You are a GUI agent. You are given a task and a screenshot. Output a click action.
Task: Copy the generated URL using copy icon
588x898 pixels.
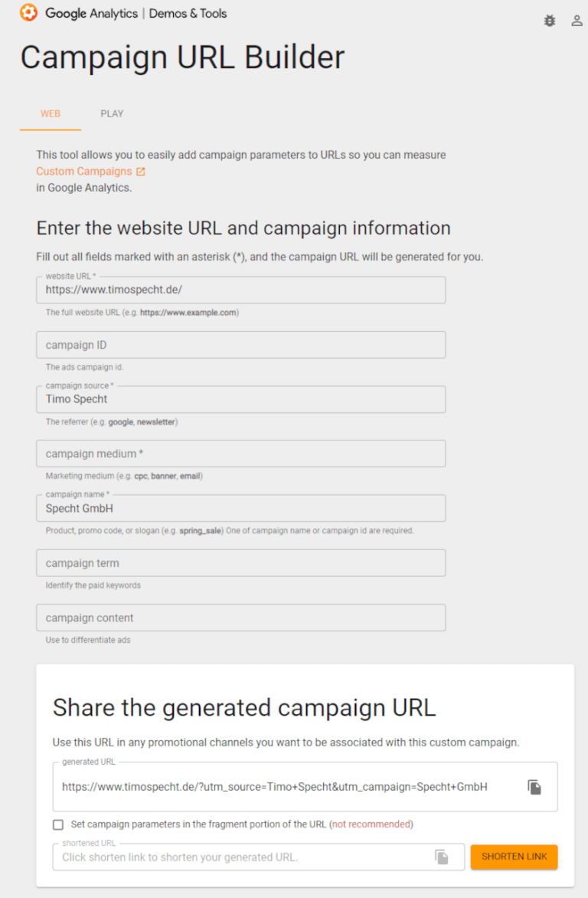point(534,787)
